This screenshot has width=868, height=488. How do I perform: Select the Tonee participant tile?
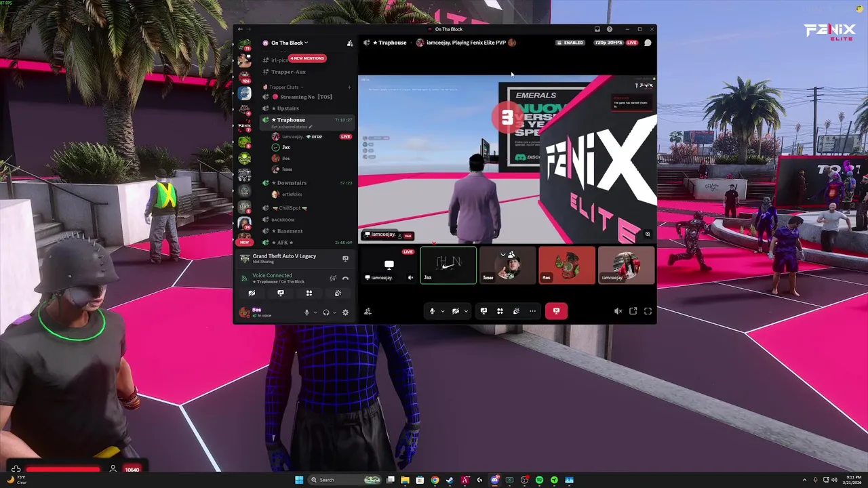[507, 265]
